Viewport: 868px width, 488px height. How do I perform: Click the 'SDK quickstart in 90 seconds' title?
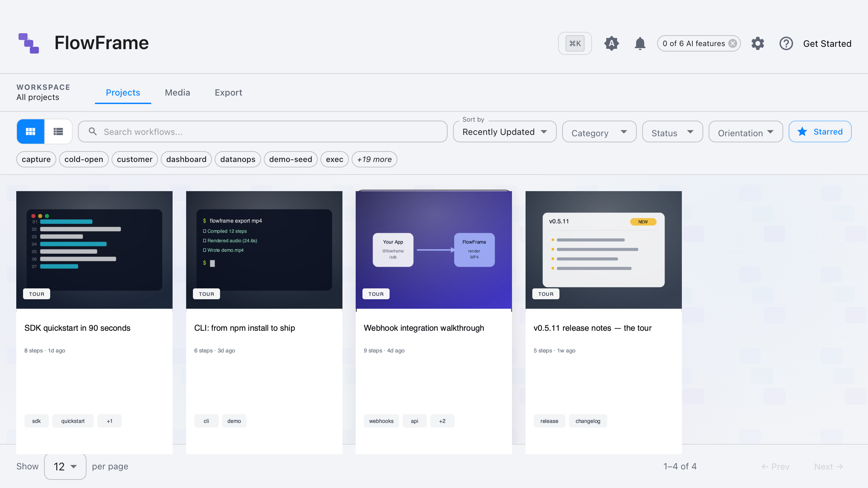click(x=77, y=328)
